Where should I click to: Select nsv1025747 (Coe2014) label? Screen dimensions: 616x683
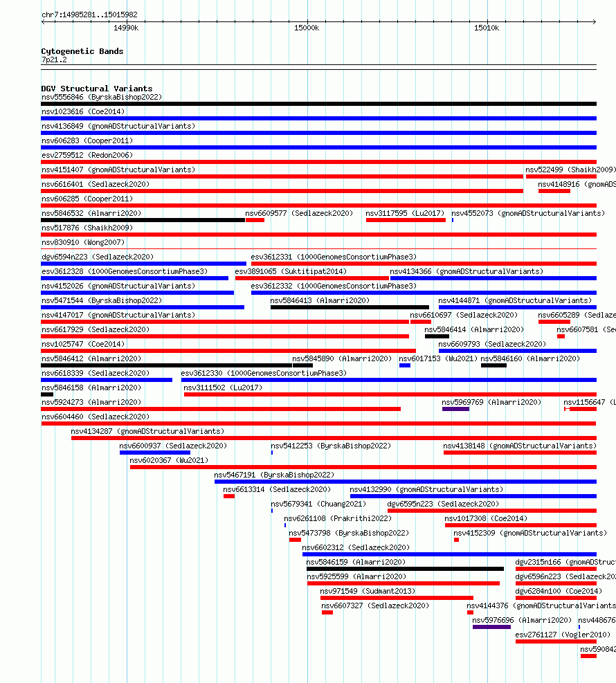tap(83, 344)
